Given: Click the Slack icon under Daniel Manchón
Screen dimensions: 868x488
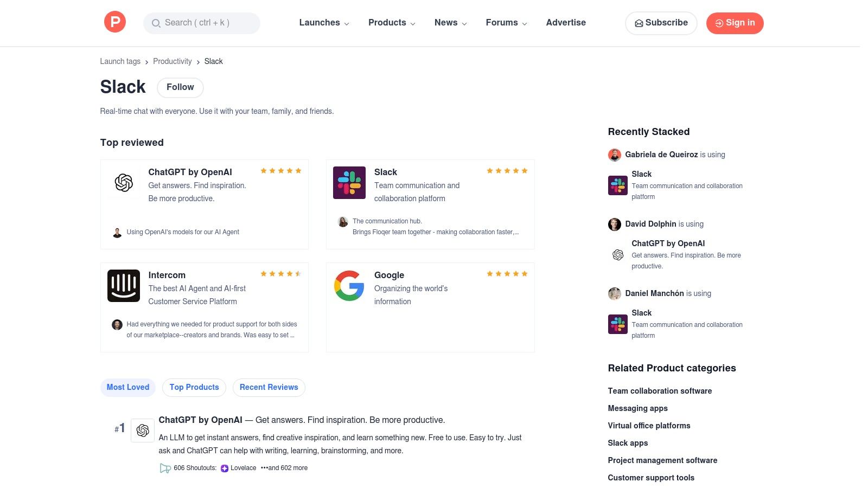Looking at the screenshot, I should click(617, 324).
